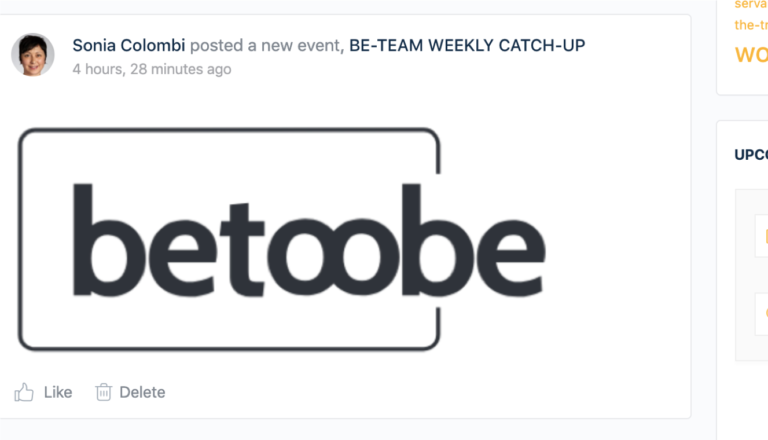
Task: Click the "betoobe" wordmark lettering
Action: (309, 240)
